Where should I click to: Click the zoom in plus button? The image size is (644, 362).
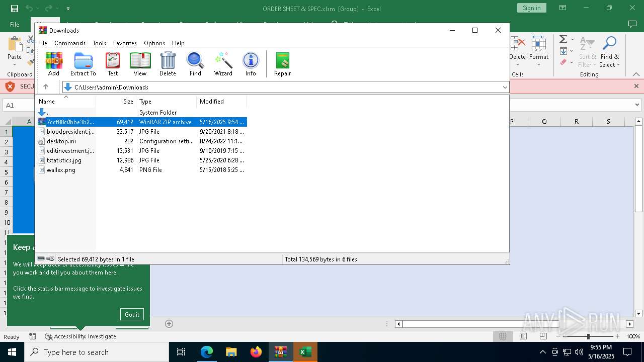[x=617, y=336]
